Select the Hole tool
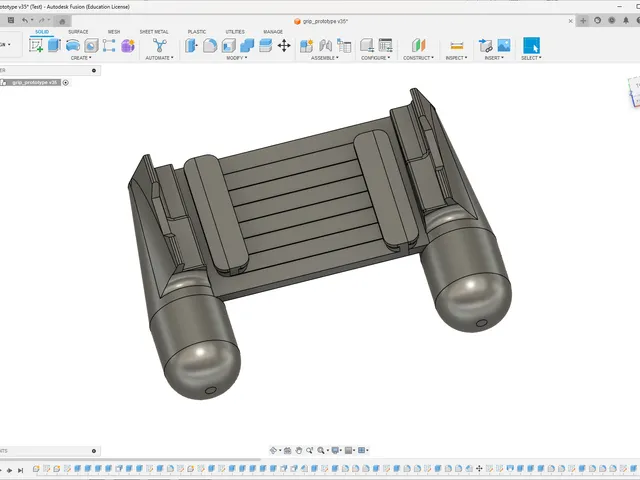The image size is (640, 480). [91, 45]
